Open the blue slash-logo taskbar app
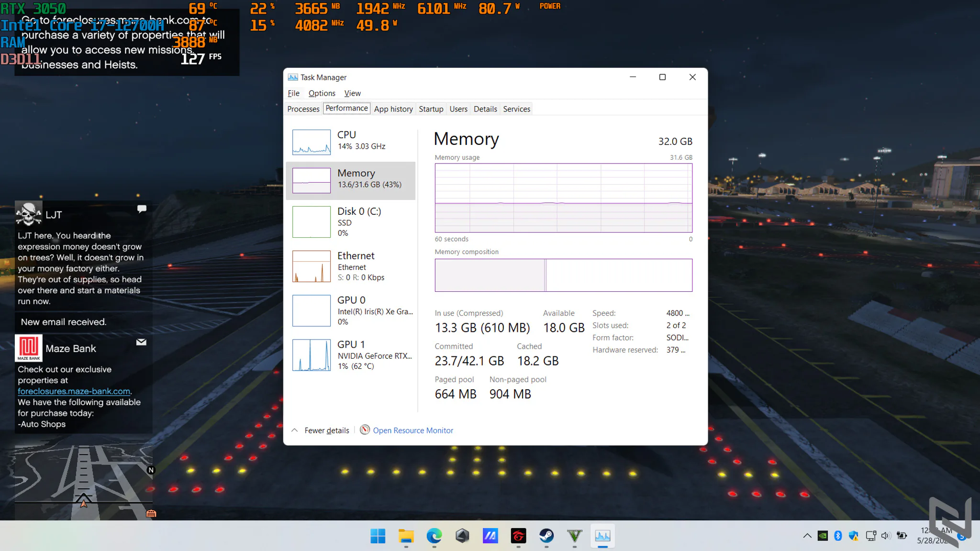 (x=490, y=536)
